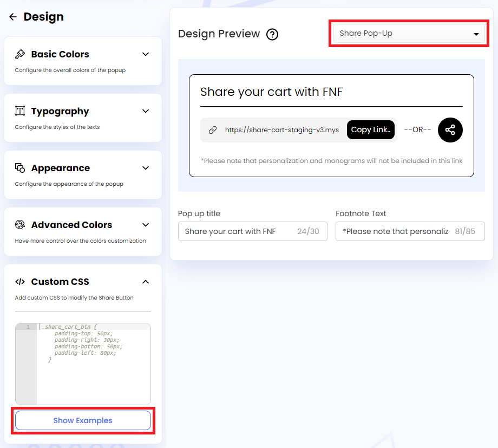Collapse the Advanced Colors section
The image size is (498, 448).
point(145,224)
